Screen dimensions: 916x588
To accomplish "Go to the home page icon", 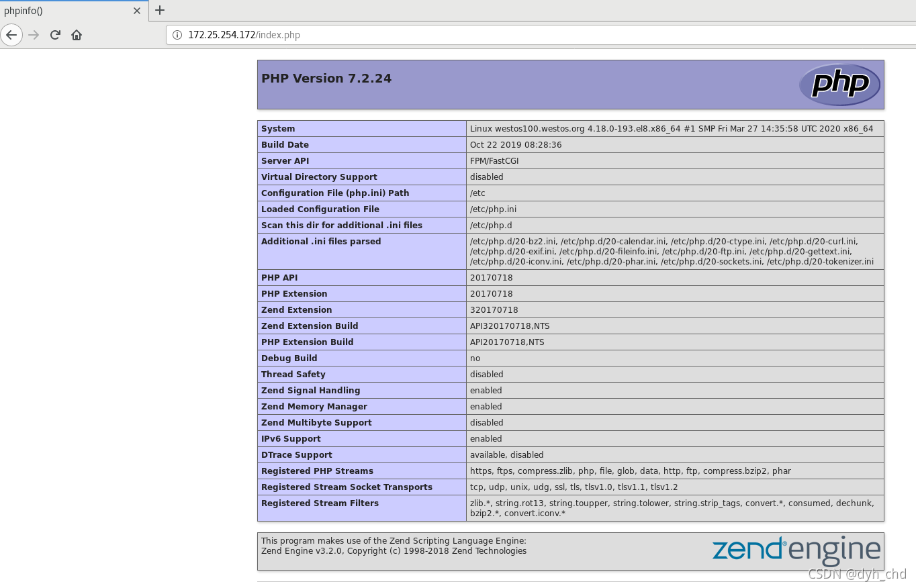I will [x=77, y=35].
